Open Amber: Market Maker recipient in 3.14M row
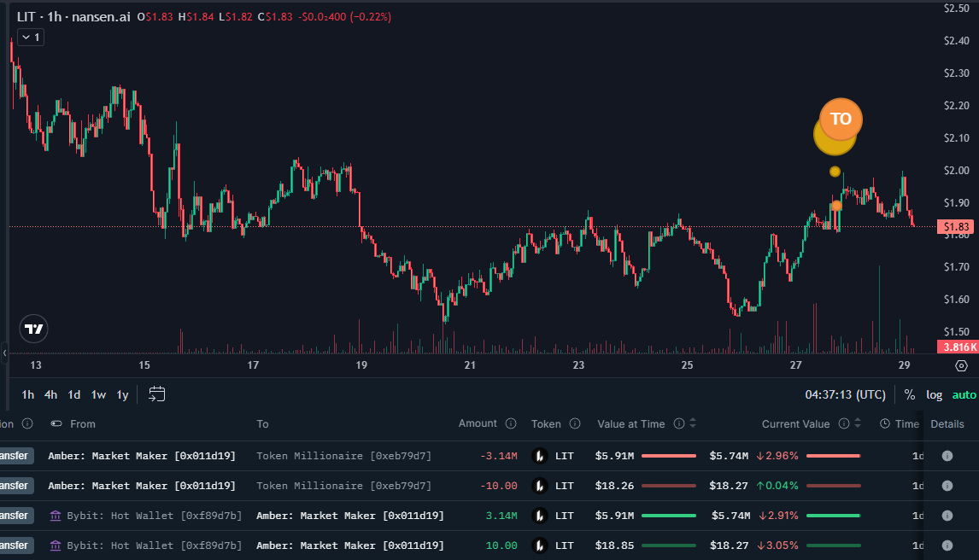This screenshot has height=560, width=979. click(350, 516)
